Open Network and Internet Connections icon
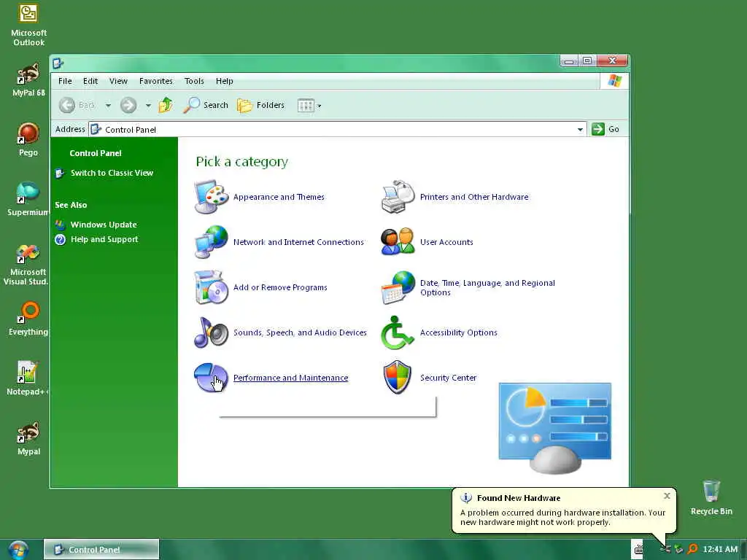 [212, 242]
